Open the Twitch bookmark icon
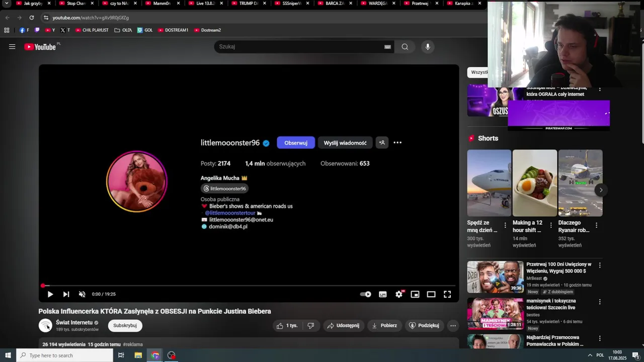The height and width of the screenshot is (362, 644). [37, 30]
